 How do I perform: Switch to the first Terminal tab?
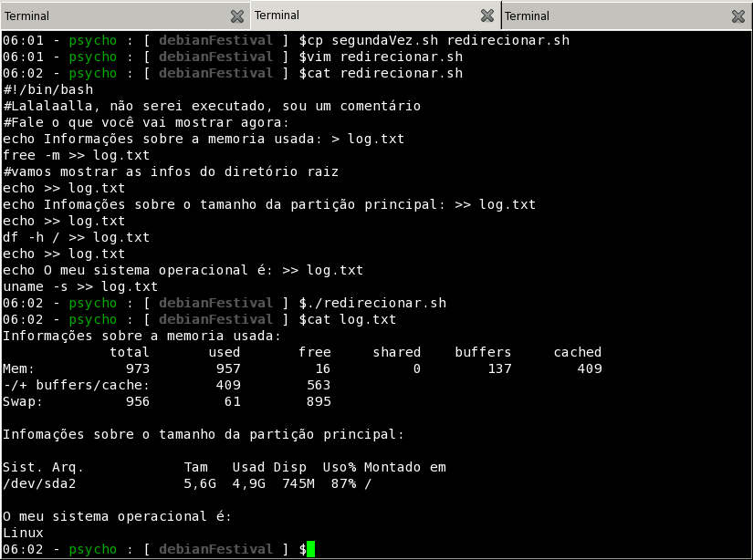click(x=110, y=16)
